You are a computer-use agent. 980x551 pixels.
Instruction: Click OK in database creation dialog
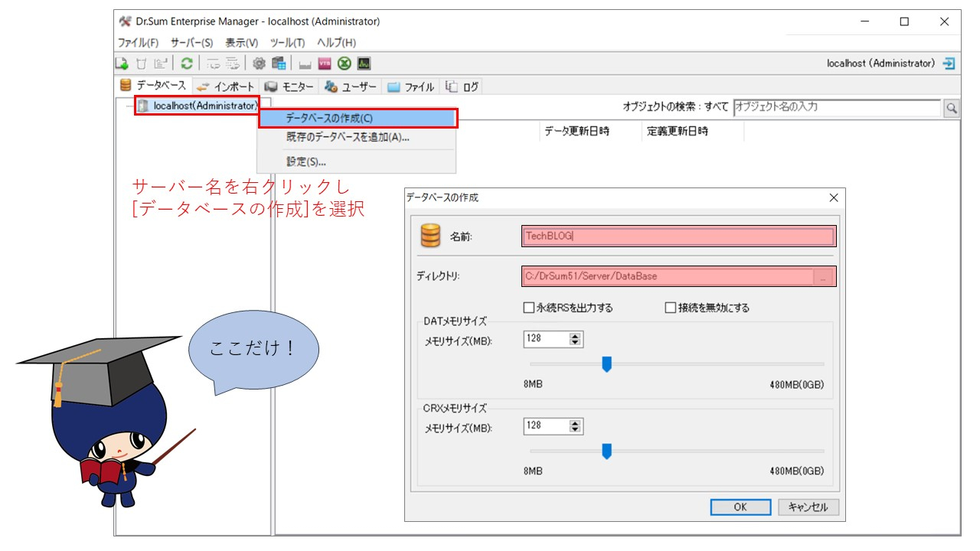point(740,507)
